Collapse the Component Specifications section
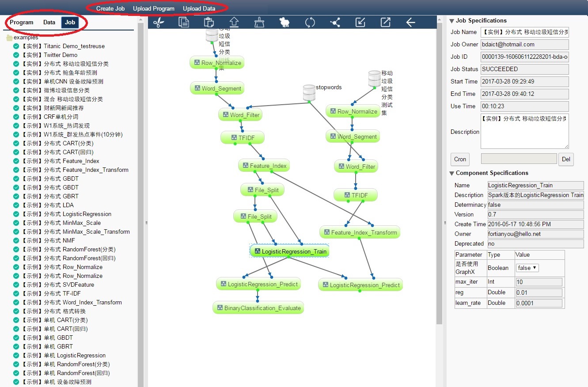The height and width of the screenshot is (387, 588). pos(452,173)
